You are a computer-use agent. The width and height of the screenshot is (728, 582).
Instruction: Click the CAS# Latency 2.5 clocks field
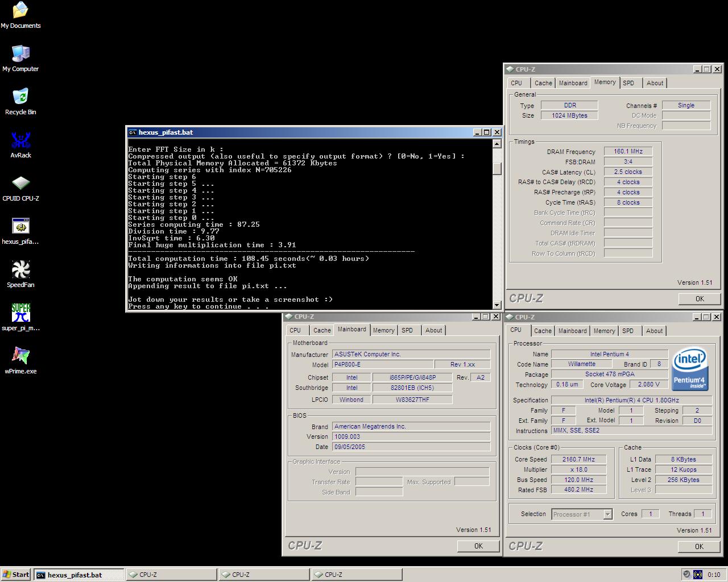(x=628, y=172)
